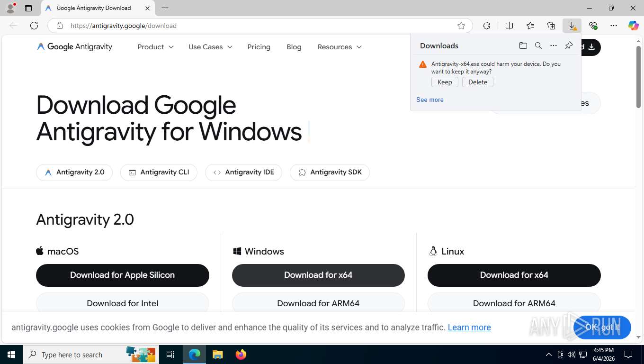Open more options in Downloads panel
This screenshot has width=644, height=364.
[x=554, y=45]
